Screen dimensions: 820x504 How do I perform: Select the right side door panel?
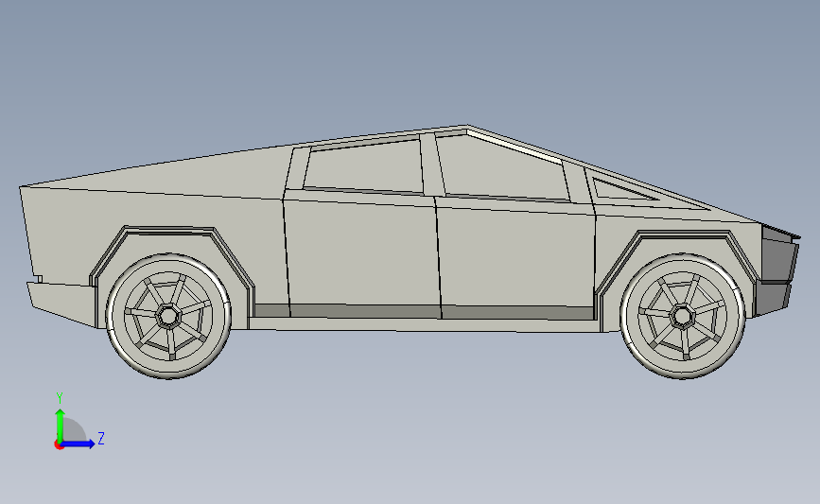click(515, 259)
